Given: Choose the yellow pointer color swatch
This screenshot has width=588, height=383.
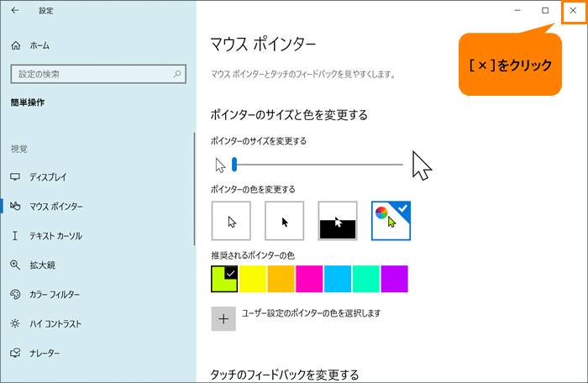Looking at the screenshot, I should (x=253, y=279).
